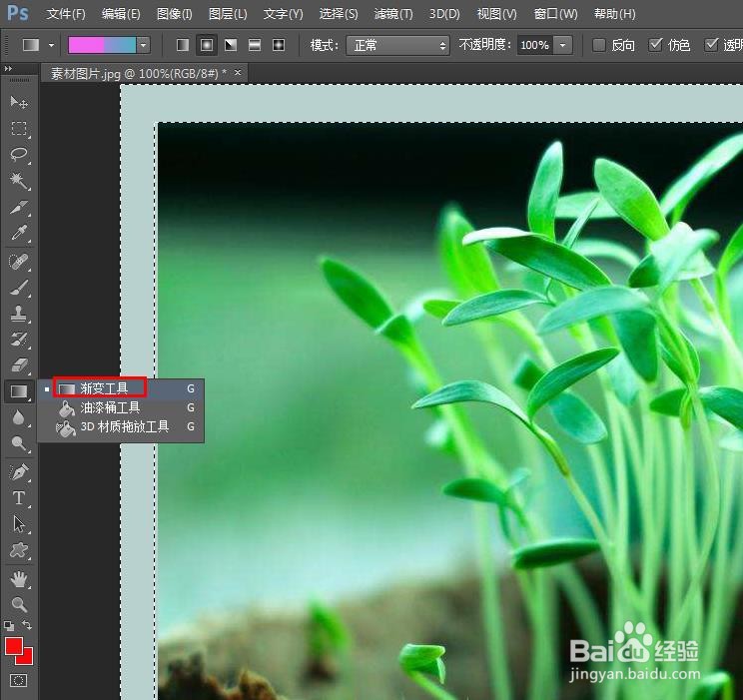Choose reflected gradient style
This screenshot has height=700, width=743.
(255, 45)
